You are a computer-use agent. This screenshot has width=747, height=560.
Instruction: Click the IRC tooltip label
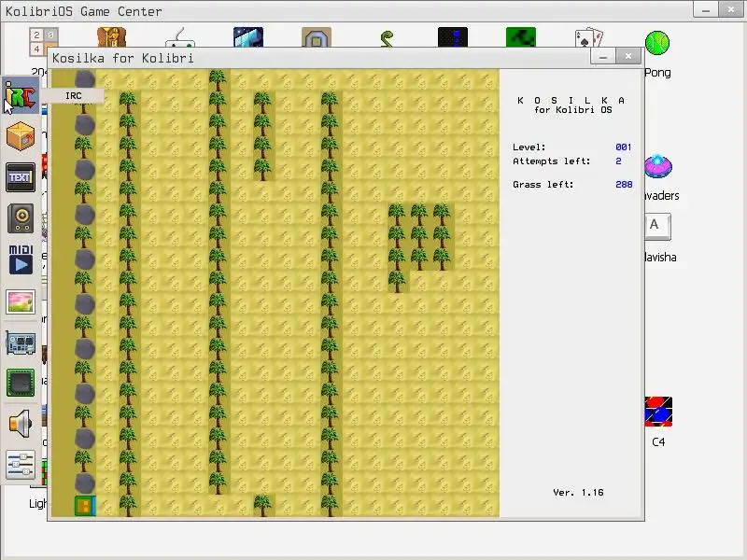pyautogui.click(x=74, y=96)
